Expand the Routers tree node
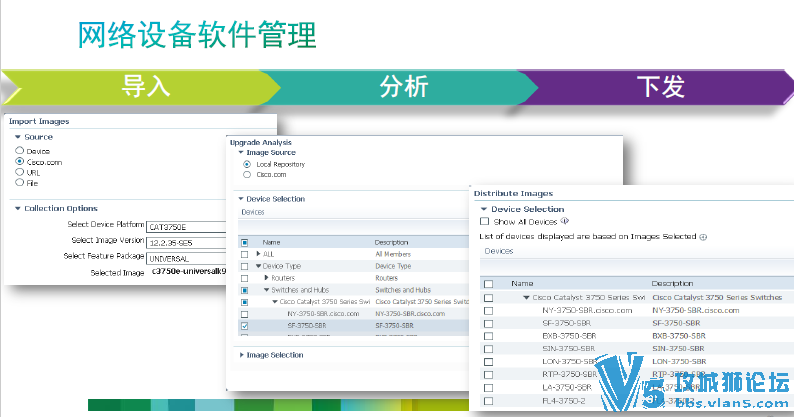 [x=266, y=278]
